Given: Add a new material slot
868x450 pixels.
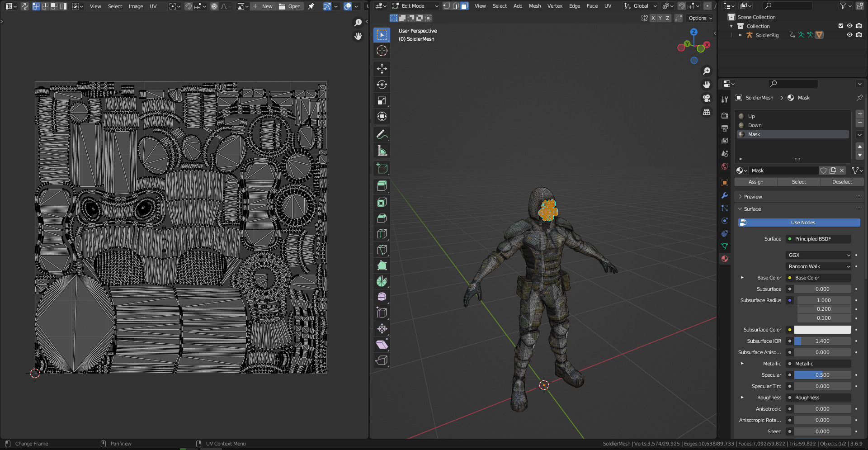Looking at the screenshot, I should [x=860, y=114].
